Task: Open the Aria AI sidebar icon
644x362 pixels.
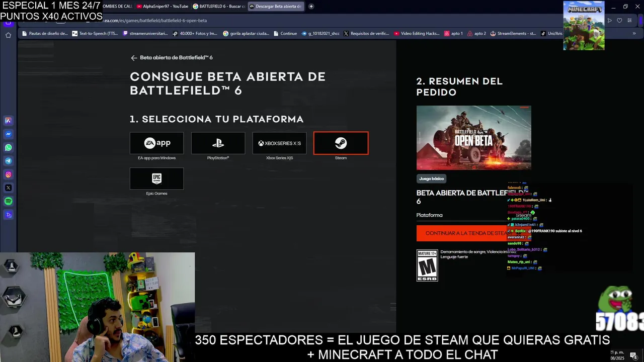Action: click(9, 121)
